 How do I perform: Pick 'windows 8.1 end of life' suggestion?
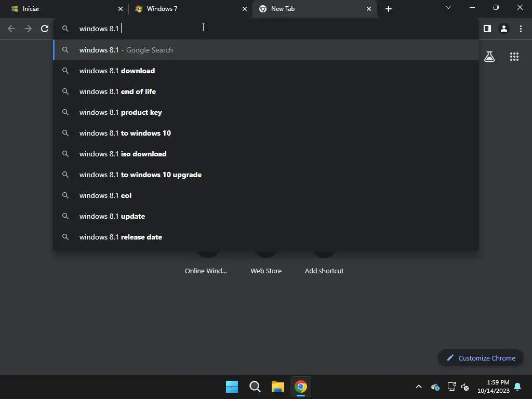click(x=267, y=91)
